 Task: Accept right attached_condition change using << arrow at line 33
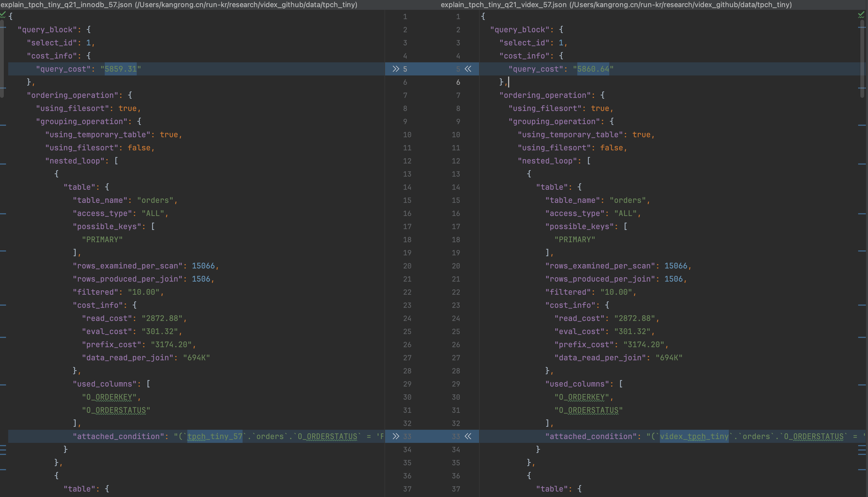468,436
